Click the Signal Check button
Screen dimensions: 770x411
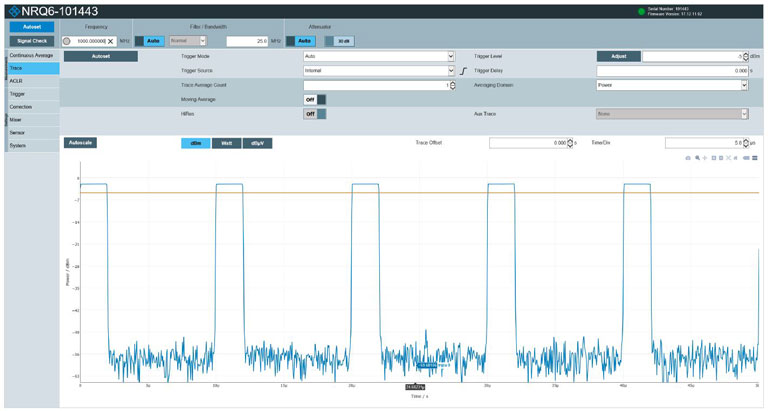click(32, 41)
